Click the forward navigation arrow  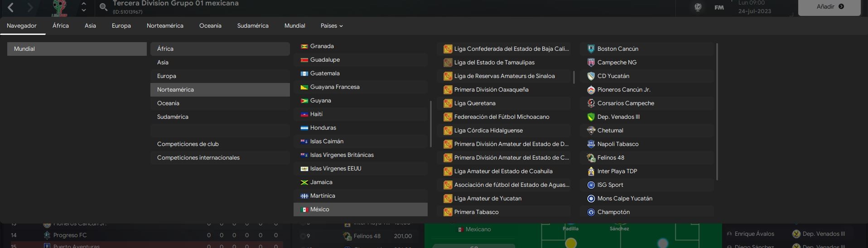pos(30,7)
